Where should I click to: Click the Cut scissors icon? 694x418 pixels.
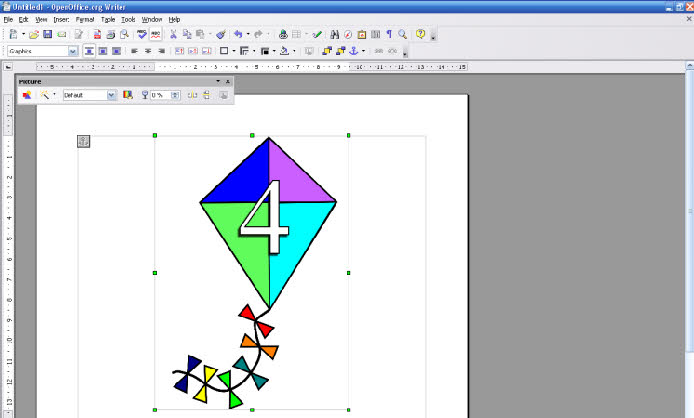[173, 34]
